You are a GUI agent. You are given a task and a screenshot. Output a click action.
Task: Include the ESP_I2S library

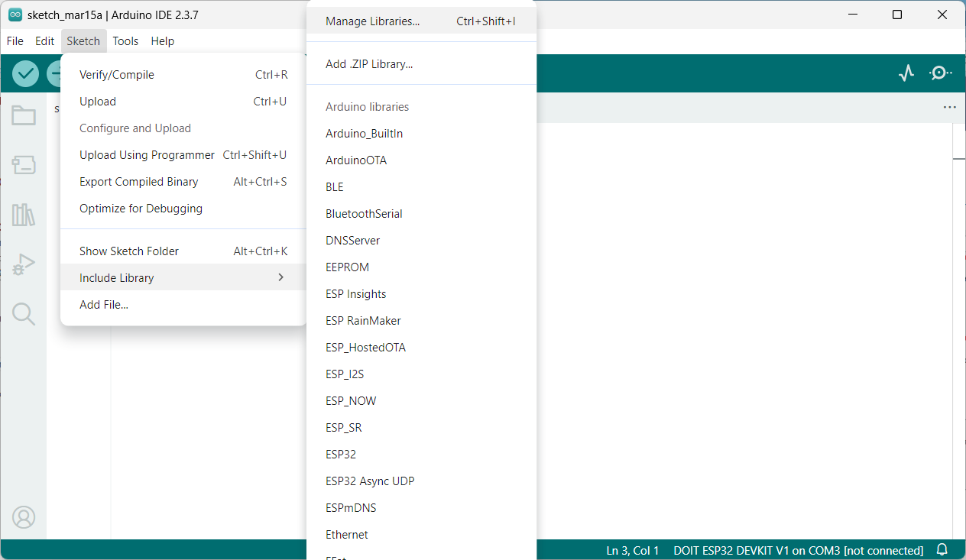[x=421, y=374]
